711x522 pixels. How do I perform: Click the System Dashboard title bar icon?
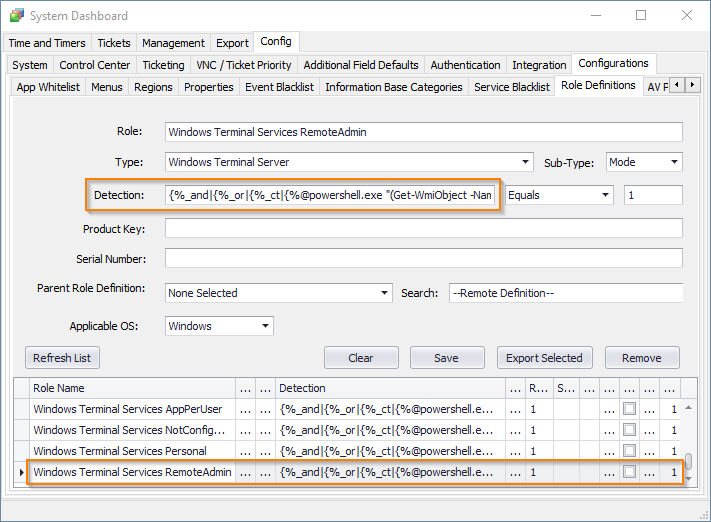click(x=16, y=16)
